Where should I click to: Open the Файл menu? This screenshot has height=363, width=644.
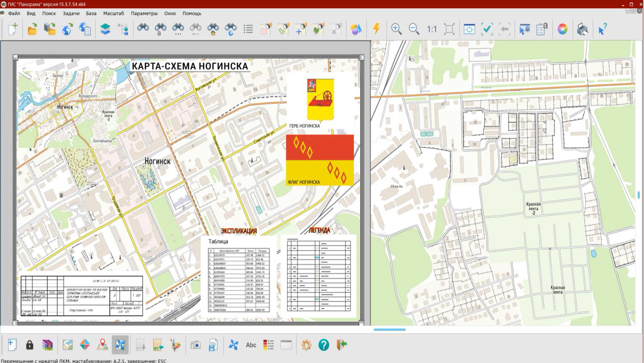click(14, 13)
